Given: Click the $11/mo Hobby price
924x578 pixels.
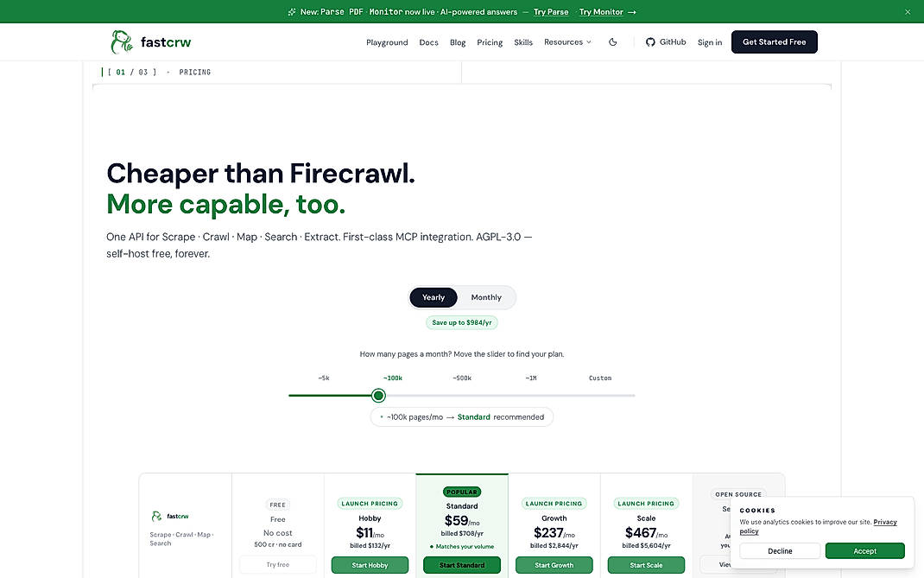Looking at the screenshot, I should (370, 533).
